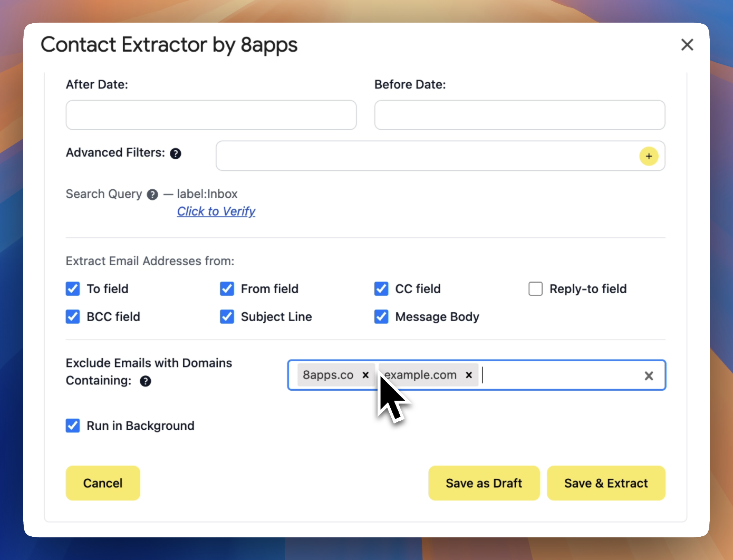Click the 8apps.co tag text
Screen dimensions: 733x560
click(x=328, y=375)
